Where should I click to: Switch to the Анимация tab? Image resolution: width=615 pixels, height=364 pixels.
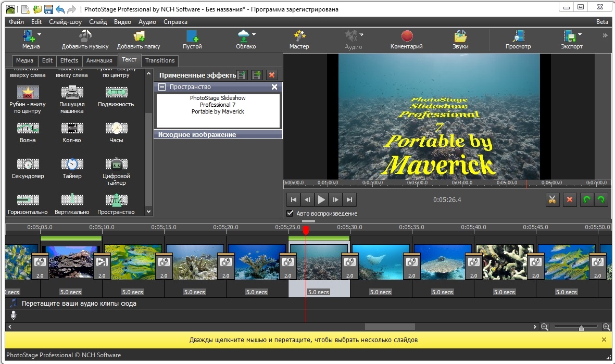coord(99,60)
